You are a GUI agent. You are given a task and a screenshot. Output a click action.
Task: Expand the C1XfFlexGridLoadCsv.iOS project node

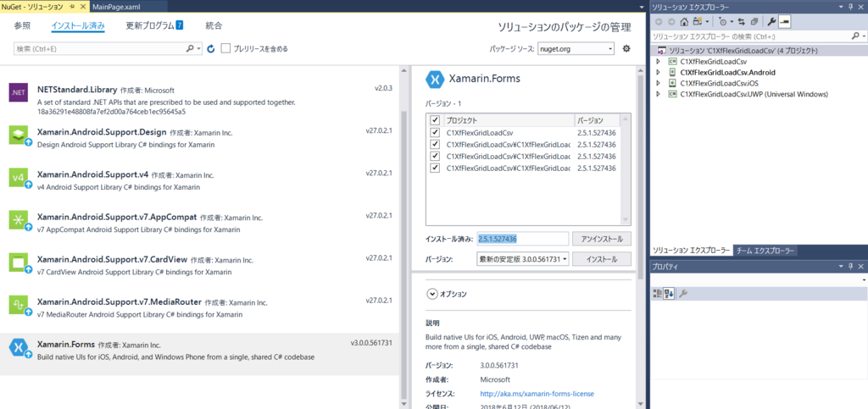point(658,84)
